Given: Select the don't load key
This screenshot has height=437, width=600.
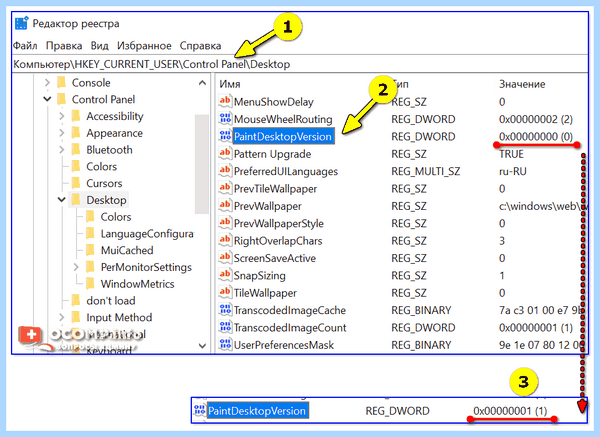Looking at the screenshot, I should click(111, 301).
